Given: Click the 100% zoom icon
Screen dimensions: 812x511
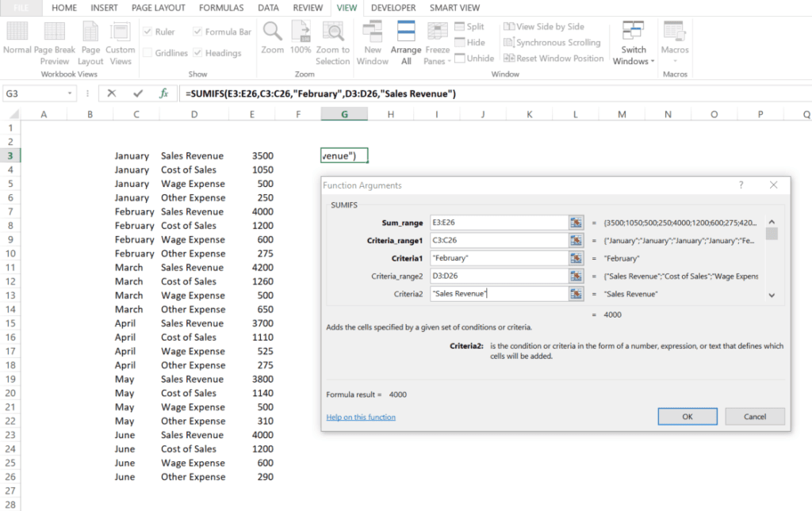Looking at the screenshot, I should point(301,41).
